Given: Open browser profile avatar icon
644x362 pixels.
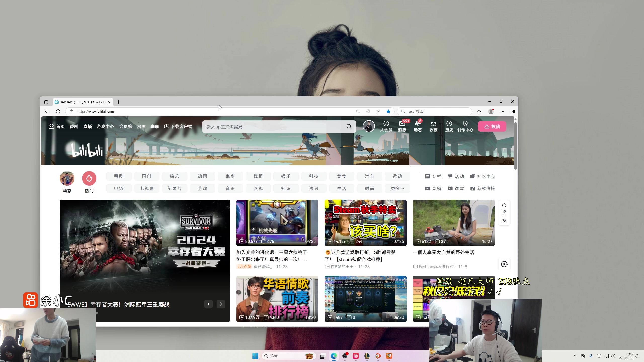Looking at the screenshot, I should coord(491,111).
